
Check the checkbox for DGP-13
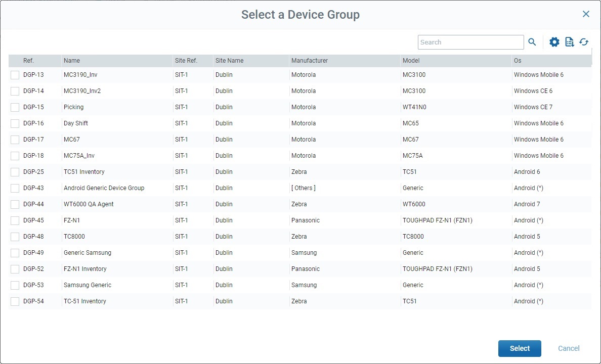point(15,74)
